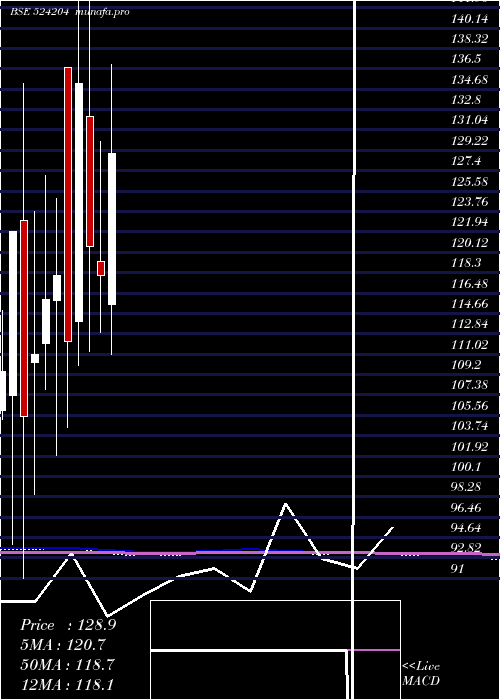500x700 pixels.
Task: Click the 'Price : 128.9' readout
Action: (x=68, y=625)
